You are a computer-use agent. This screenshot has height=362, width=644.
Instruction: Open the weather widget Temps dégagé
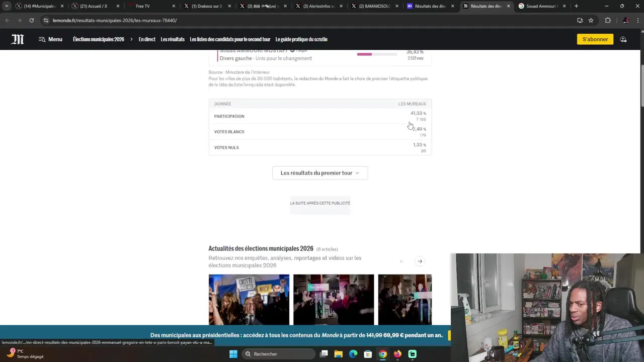click(x=25, y=354)
